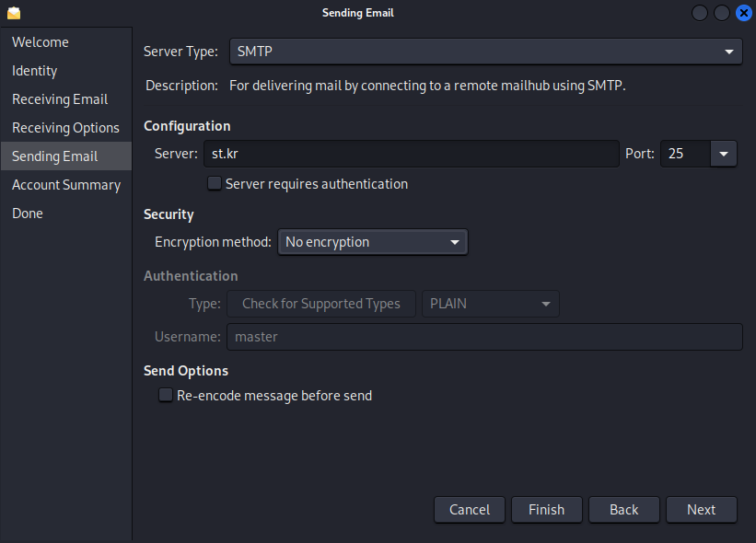This screenshot has width=756, height=543.
Task: Open the PLAIN authentication type dropdown
Action: click(x=491, y=304)
